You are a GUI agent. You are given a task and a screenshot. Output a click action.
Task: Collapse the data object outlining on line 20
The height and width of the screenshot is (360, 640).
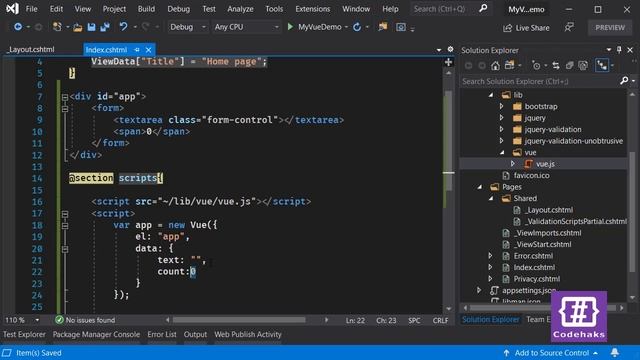(65, 249)
